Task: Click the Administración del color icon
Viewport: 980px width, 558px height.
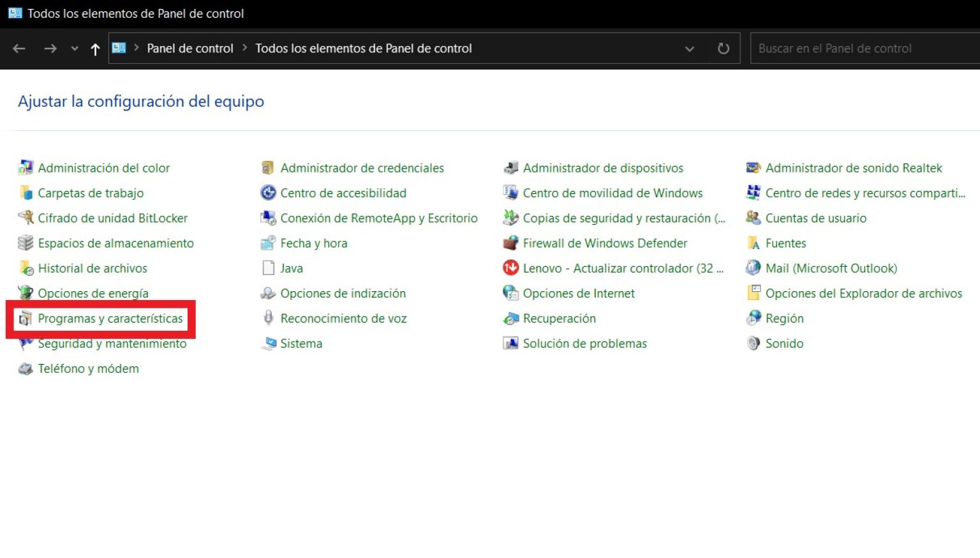Action: 26,168
